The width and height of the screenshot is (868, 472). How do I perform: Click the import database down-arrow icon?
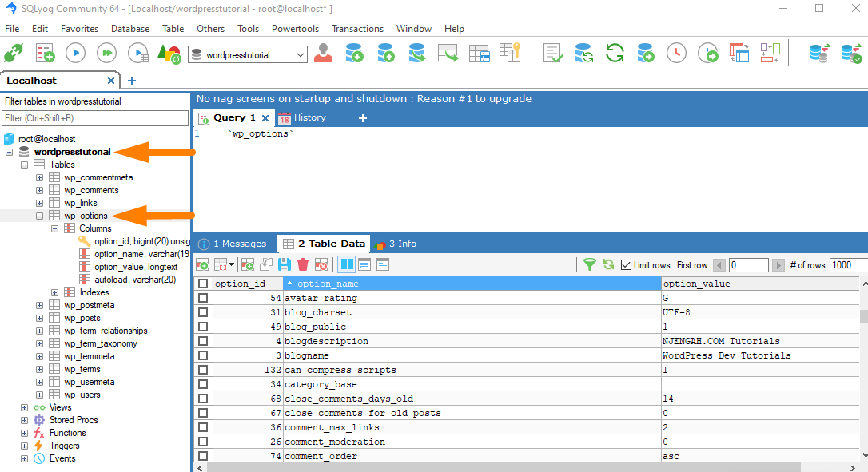[x=354, y=54]
